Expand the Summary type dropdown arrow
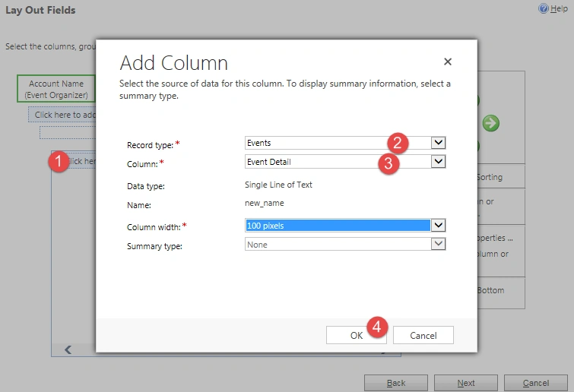The height and width of the screenshot is (392, 574). click(x=438, y=244)
